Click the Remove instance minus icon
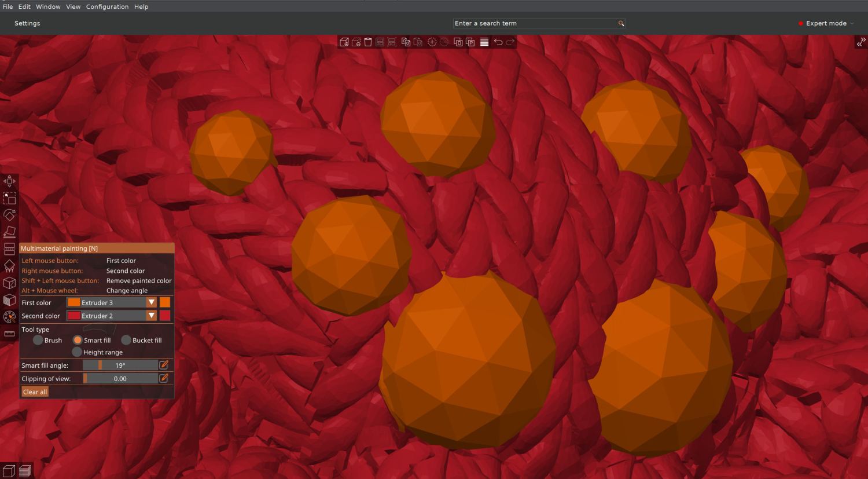 point(444,42)
